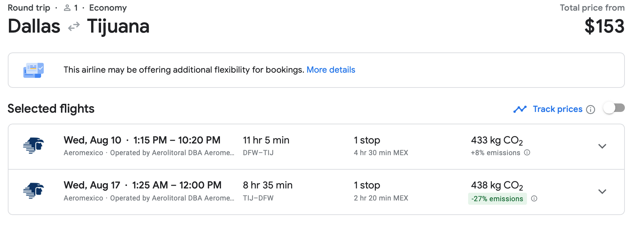
Task: Click the Aeromexico logo on Aug 10 flight
Action: [33, 146]
